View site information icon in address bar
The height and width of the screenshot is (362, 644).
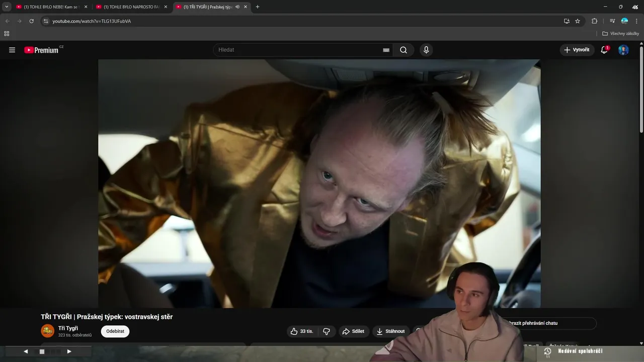point(46,21)
